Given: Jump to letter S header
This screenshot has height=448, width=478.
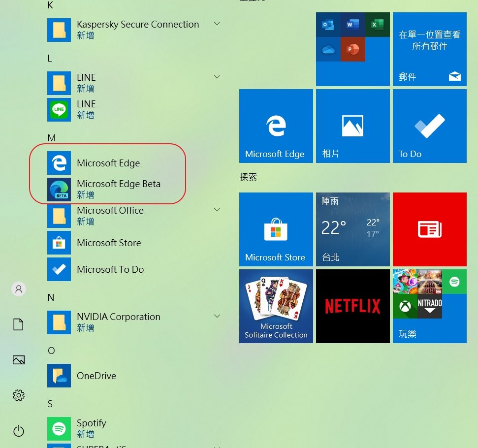Looking at the screenshot, I should [x=50, y=404].
